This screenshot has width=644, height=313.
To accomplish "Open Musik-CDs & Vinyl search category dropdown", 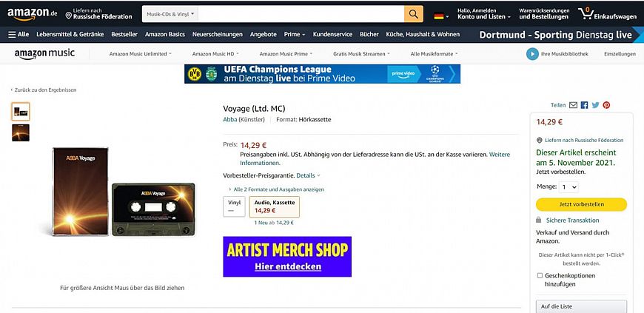I will point(170,14).
